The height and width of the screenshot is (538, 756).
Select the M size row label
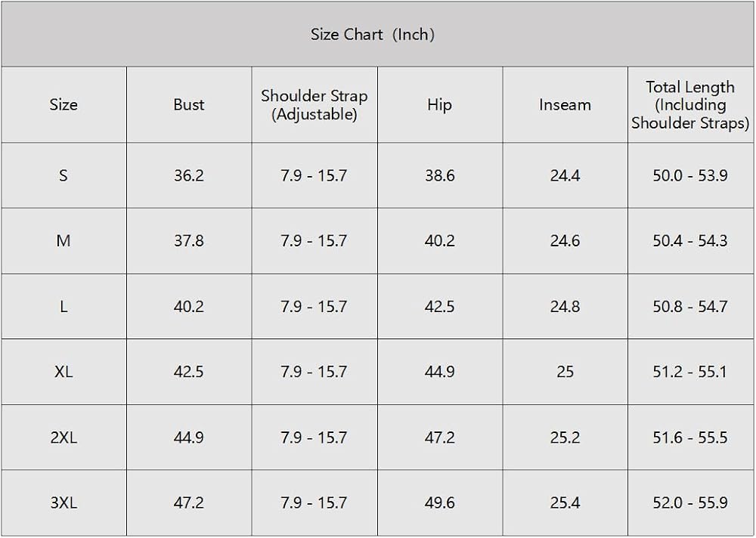(64, 240)
